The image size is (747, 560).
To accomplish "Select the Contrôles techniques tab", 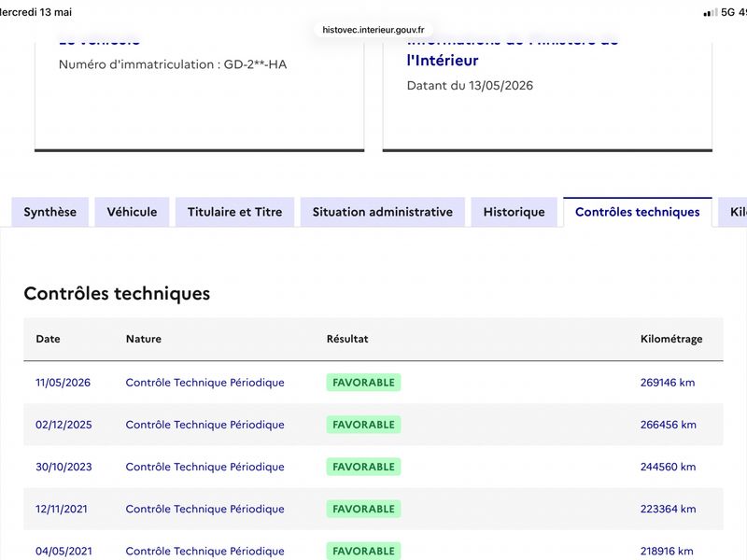I will pyautogui.click(x=638, y=212).
